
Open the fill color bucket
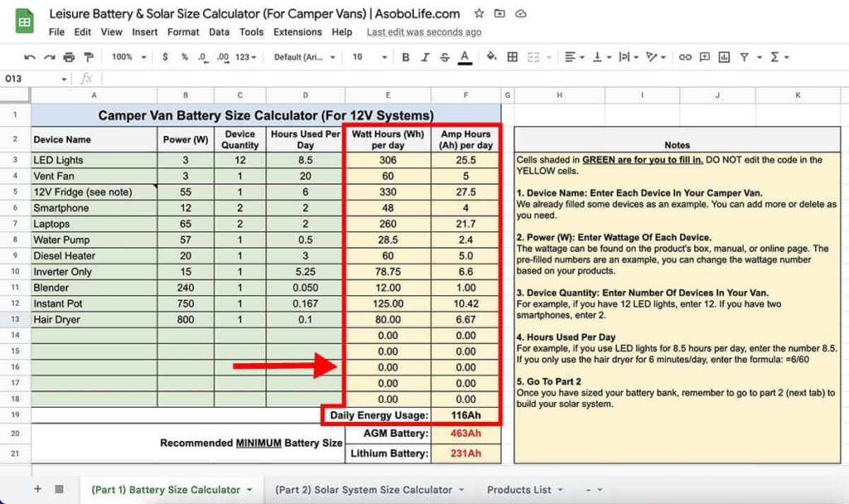point(492,56)
